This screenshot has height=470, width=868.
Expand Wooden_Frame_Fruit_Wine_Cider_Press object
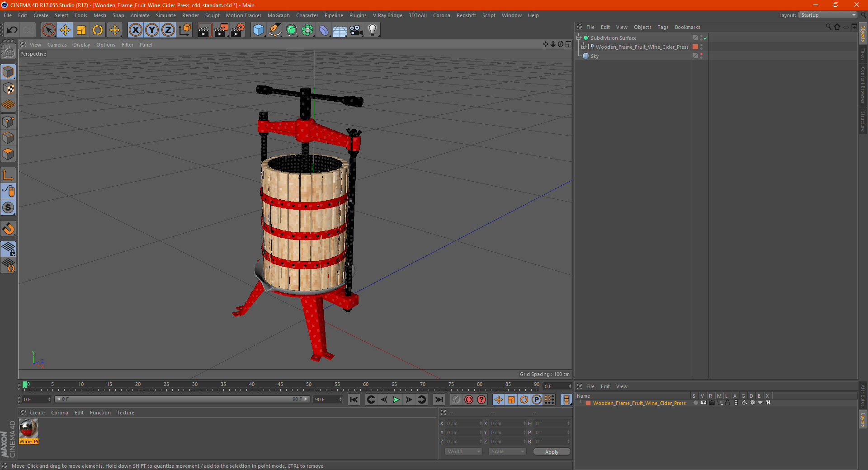(584, 47)
